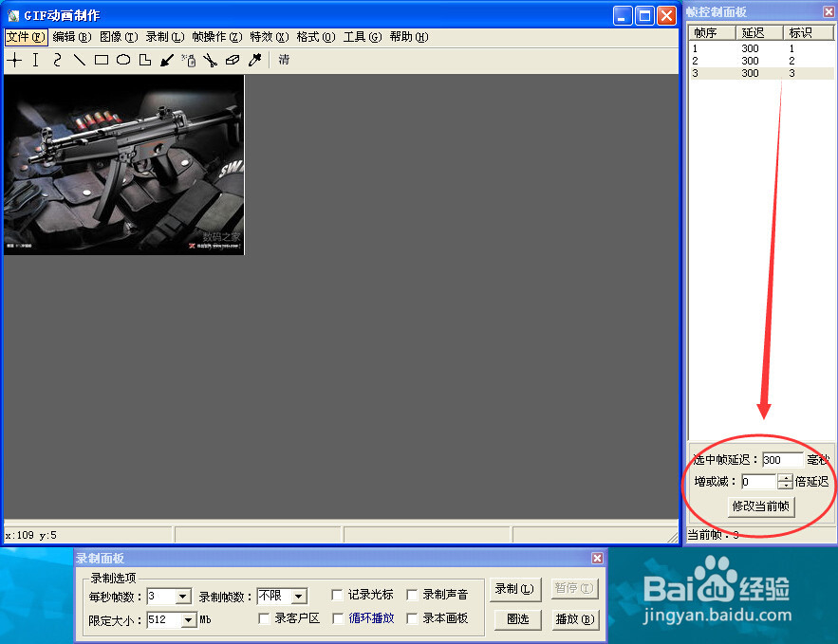Click the 选中帧延迟 input field
838x644 pixels.
[782, 460]
